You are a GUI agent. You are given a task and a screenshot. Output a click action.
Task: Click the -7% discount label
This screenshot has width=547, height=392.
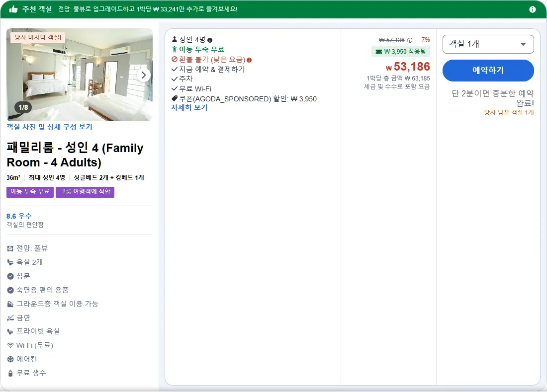click(425, 40)
